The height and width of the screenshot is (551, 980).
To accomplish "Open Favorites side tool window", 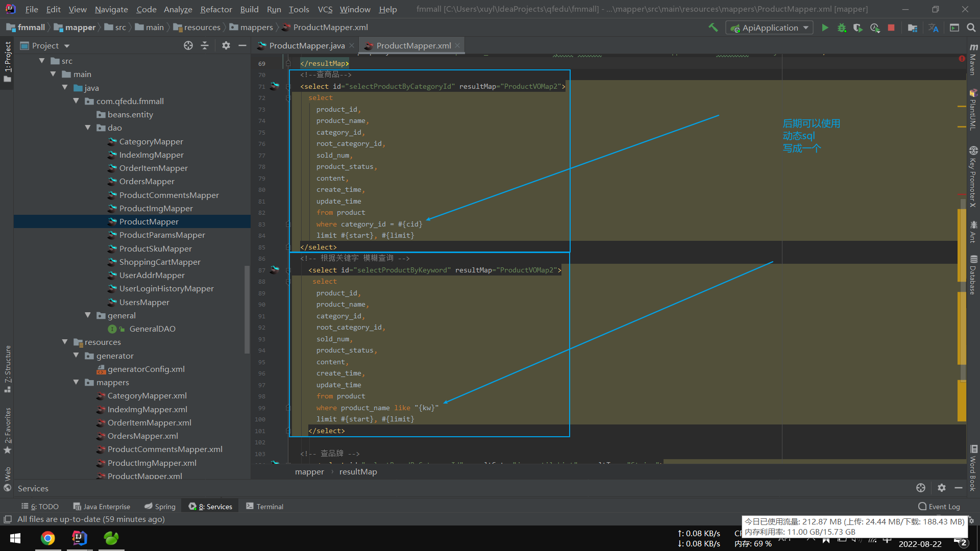I will click(x=8, y=430).
